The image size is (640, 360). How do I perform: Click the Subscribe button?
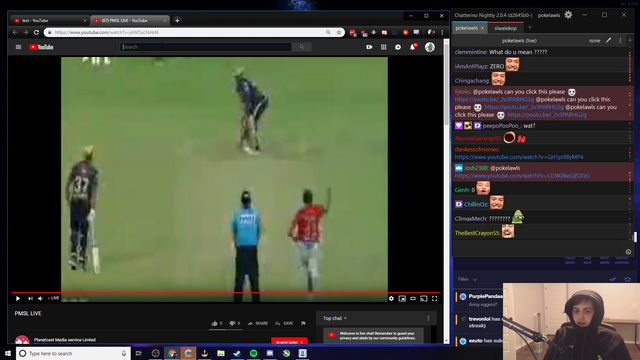(289, 342)
